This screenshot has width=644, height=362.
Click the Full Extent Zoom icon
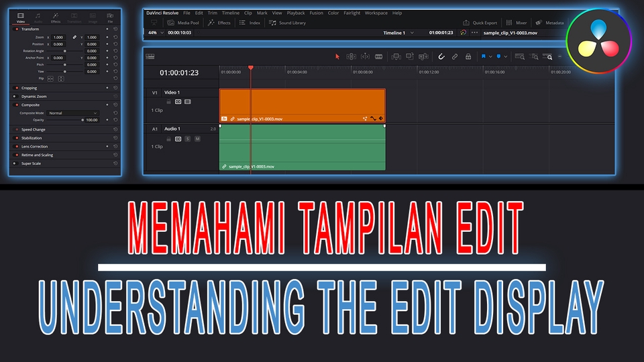click(x=519, y=56)
